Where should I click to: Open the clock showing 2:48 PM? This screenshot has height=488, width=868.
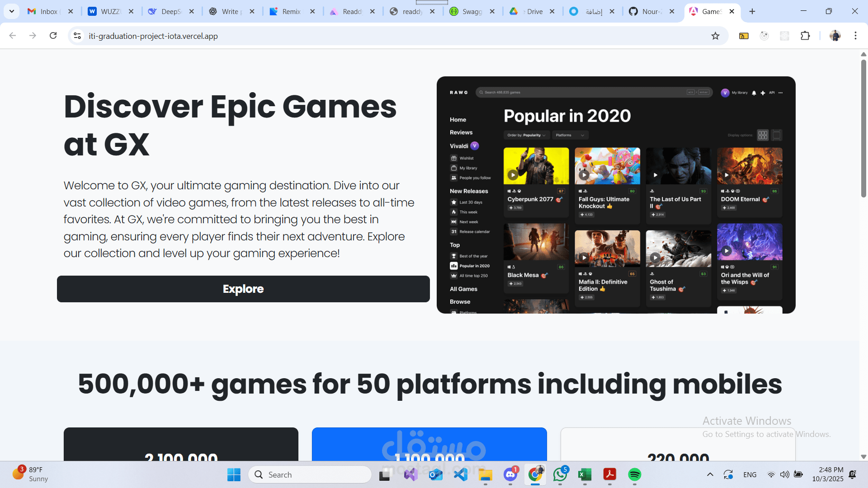[x=827, y=474]
